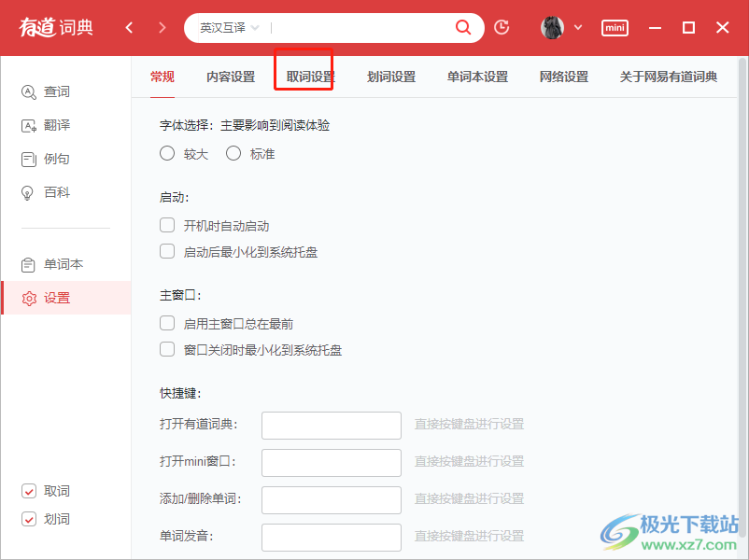This screenshot has width=749, height=560.
Task: Click the mini window button
Action: pyautogui.click(x=615, y=28)
